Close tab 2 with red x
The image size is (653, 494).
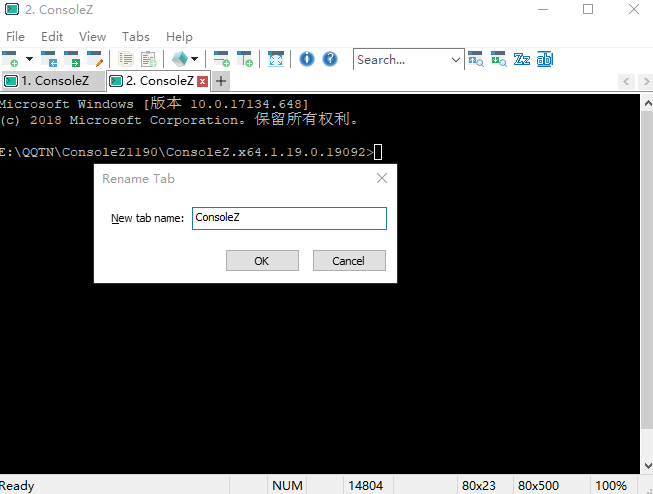(x=203, y=81)
